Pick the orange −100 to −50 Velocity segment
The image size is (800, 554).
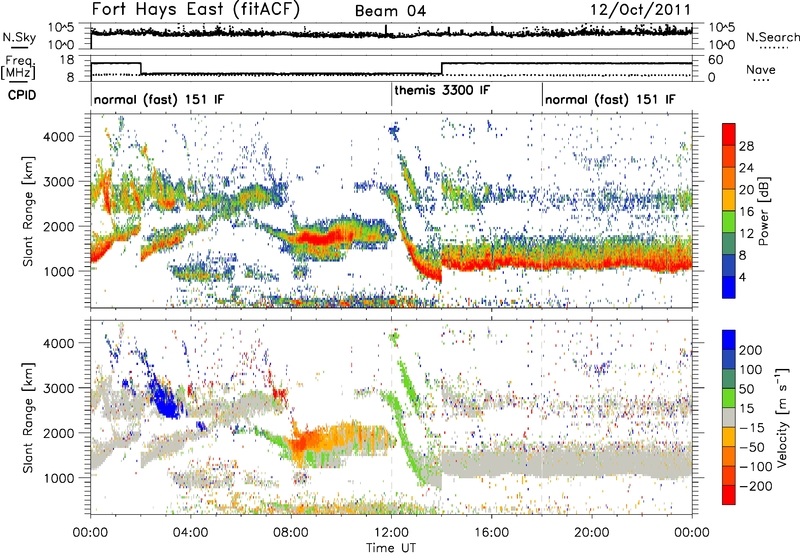[729, 457]
